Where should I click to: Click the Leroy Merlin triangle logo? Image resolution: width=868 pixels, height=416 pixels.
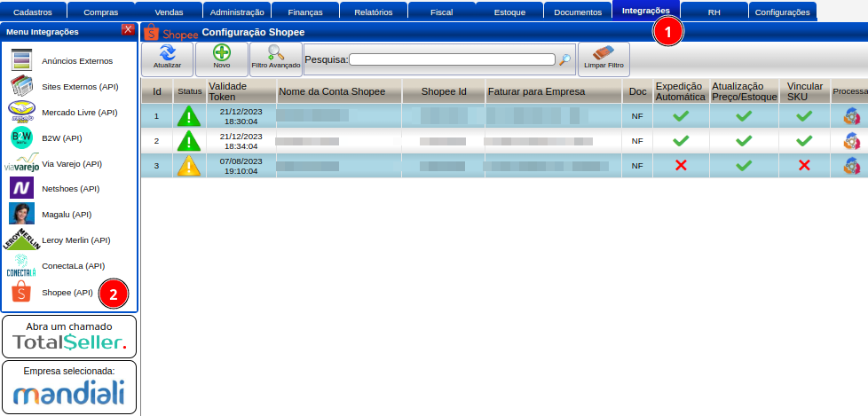click(x=22, y=240)
